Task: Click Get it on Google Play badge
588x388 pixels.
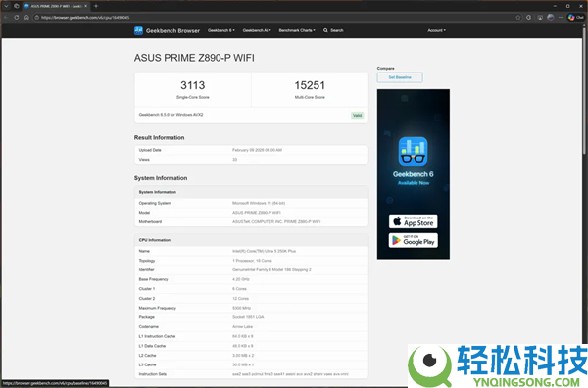Action: [x=413, y=240]
